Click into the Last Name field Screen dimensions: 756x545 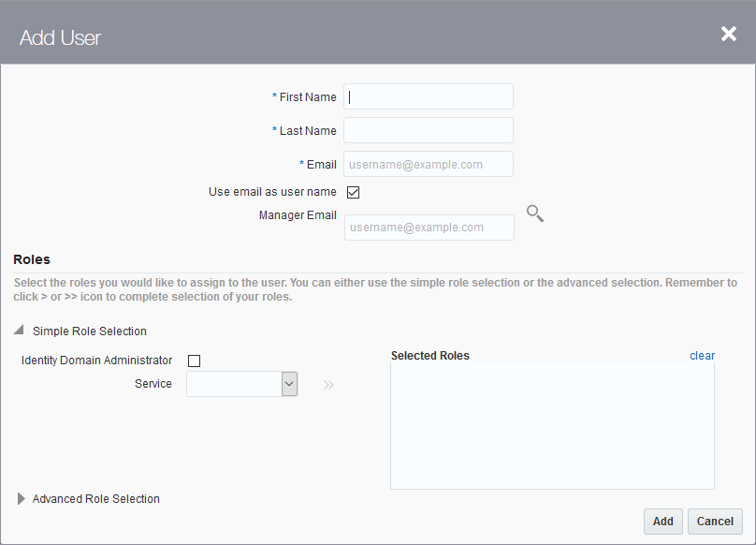click(x=429, y=130)
